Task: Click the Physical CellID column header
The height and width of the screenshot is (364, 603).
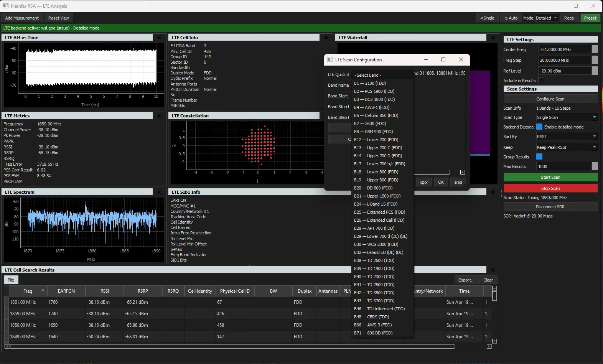Action: click(235, 291)
